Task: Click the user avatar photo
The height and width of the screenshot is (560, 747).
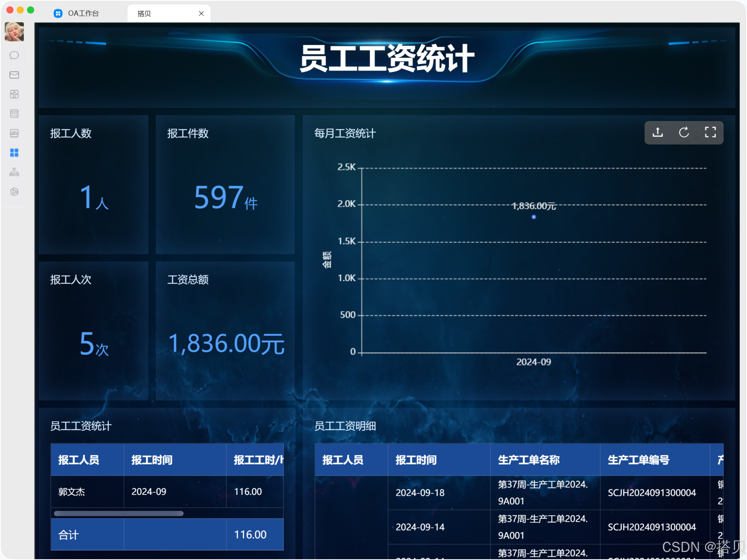Action: [x=14, y=32]
